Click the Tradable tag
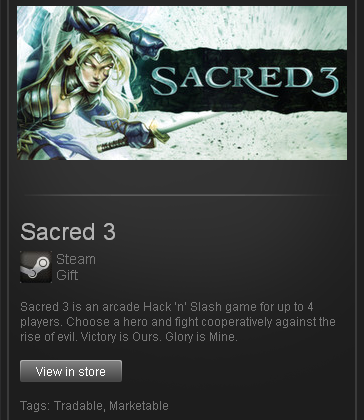This screenshot has height=420, width=364. tap(78, 406)
